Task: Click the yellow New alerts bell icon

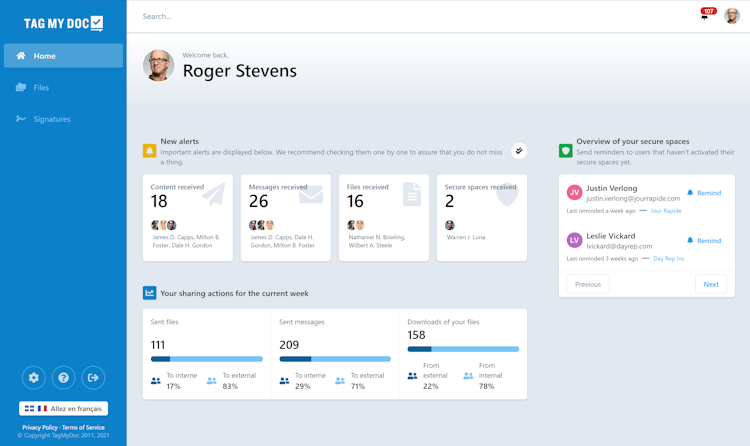Action: [149, 151]
